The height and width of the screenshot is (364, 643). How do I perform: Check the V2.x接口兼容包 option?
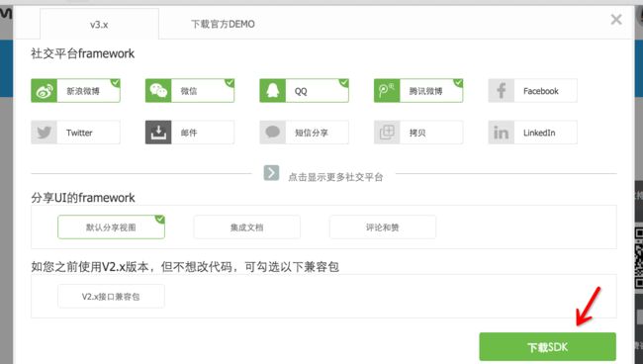point(111,297)
